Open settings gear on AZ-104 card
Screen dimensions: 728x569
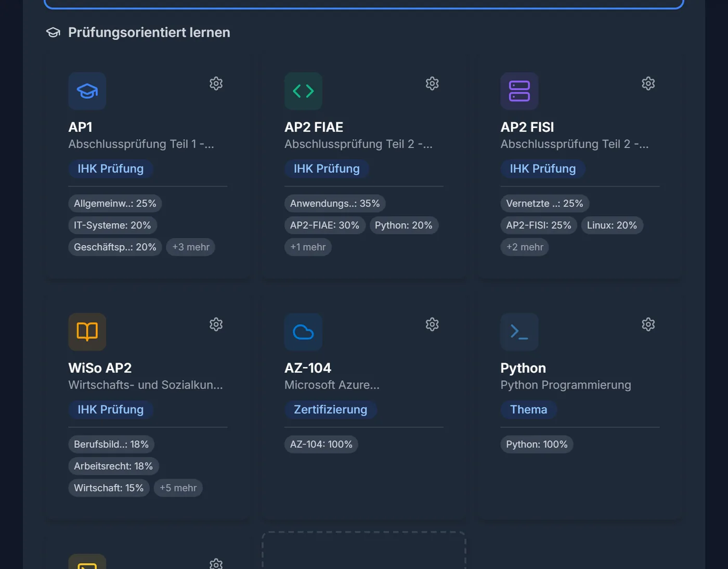click(x=432, y=324)
